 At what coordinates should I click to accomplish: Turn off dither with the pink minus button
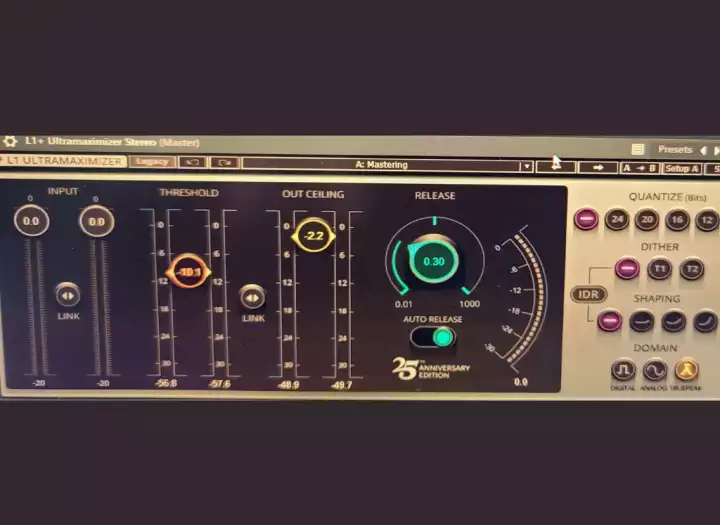click(x=627, y=268)
